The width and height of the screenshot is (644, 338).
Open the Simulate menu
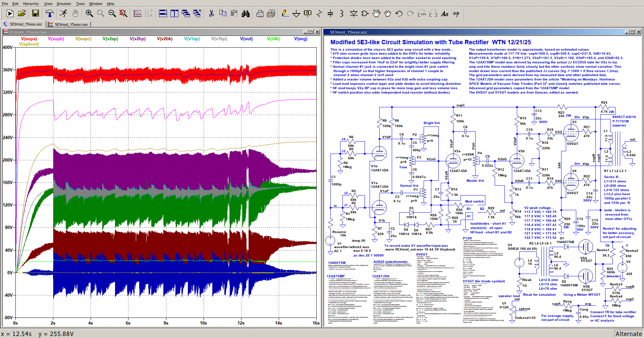click(x=64, y=4)
